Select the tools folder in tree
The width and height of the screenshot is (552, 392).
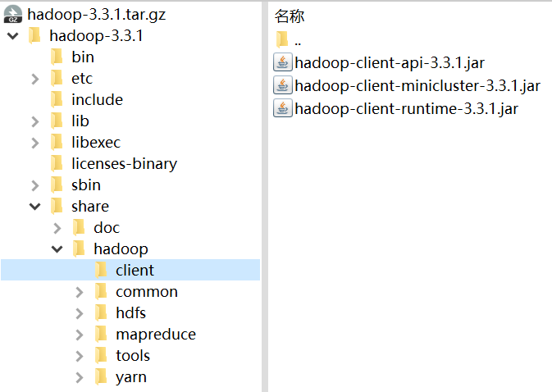point(132,355)
